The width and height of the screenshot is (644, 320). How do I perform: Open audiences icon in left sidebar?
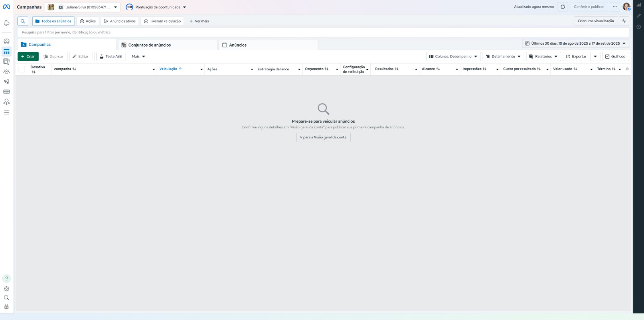tap(6, 72)
